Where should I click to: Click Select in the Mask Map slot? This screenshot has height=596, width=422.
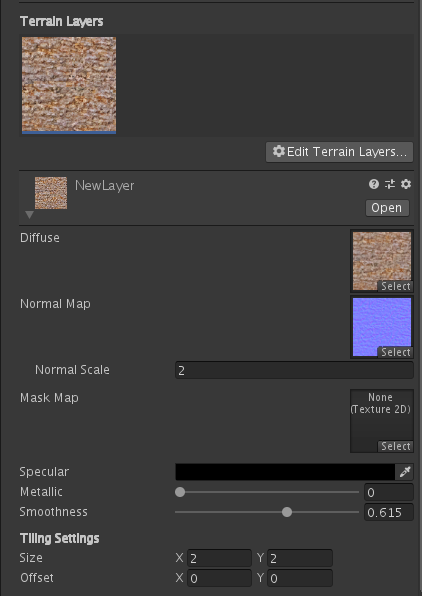pyautogui.click(x=395, y=446)
